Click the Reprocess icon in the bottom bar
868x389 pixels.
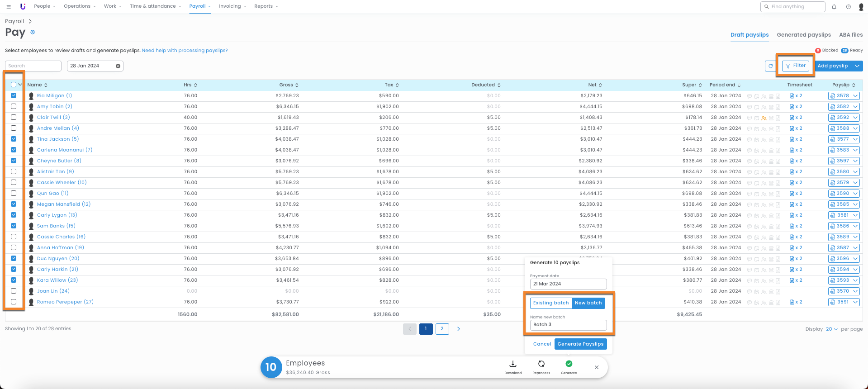pyautogui.click(x=541, y=364)
